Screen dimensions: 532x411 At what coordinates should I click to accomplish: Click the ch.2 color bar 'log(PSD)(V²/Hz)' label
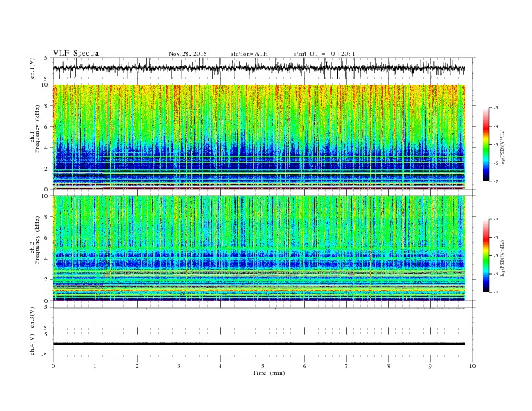point(503,258)
